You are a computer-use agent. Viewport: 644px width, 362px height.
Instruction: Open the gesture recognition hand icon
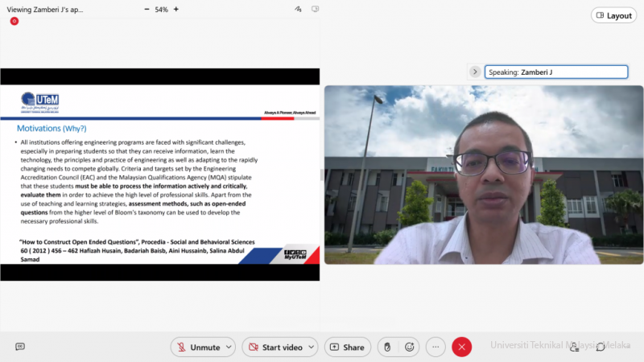click(387, 347)
